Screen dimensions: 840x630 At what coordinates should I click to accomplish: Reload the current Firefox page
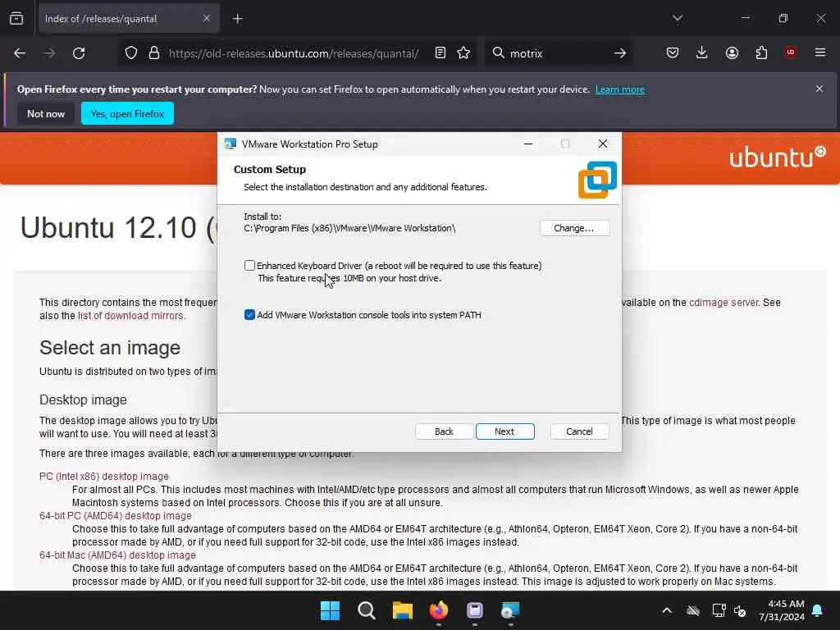(79, 53)
